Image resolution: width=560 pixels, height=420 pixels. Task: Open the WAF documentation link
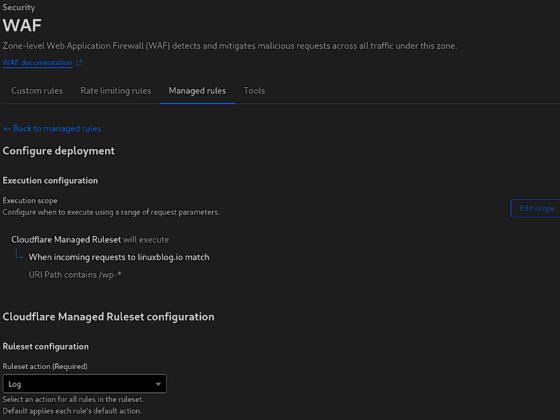[38, 62]
